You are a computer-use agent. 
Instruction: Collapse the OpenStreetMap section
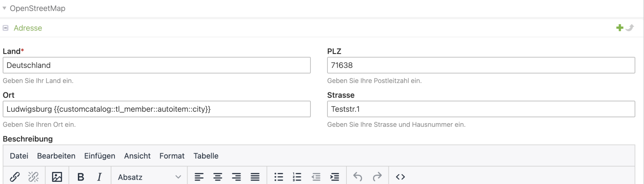pyautogui.click(x=4, y=8)
